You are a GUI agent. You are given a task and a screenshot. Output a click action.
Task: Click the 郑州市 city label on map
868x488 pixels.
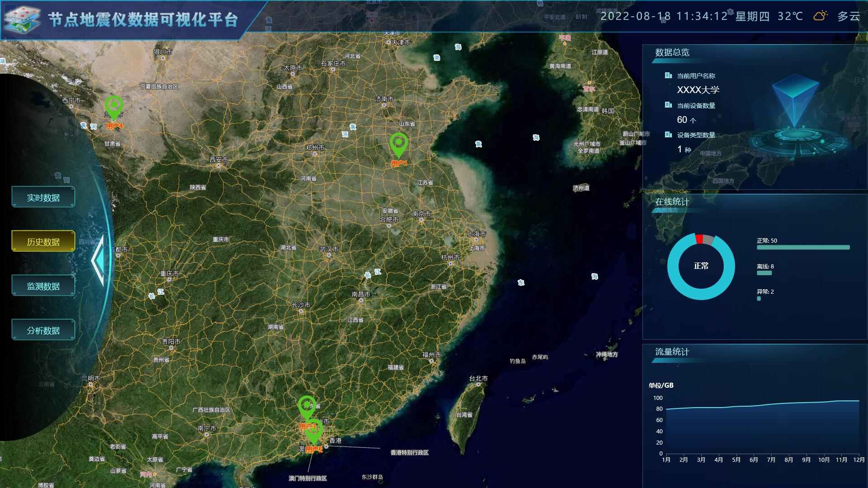(x=315, y=148)
